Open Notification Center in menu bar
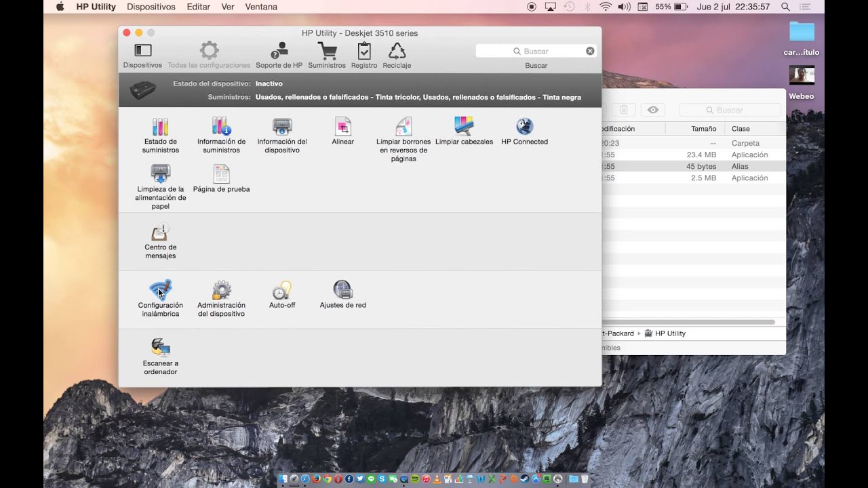The image size is (868, 488). pyautogui.click(x=805, y=7)
